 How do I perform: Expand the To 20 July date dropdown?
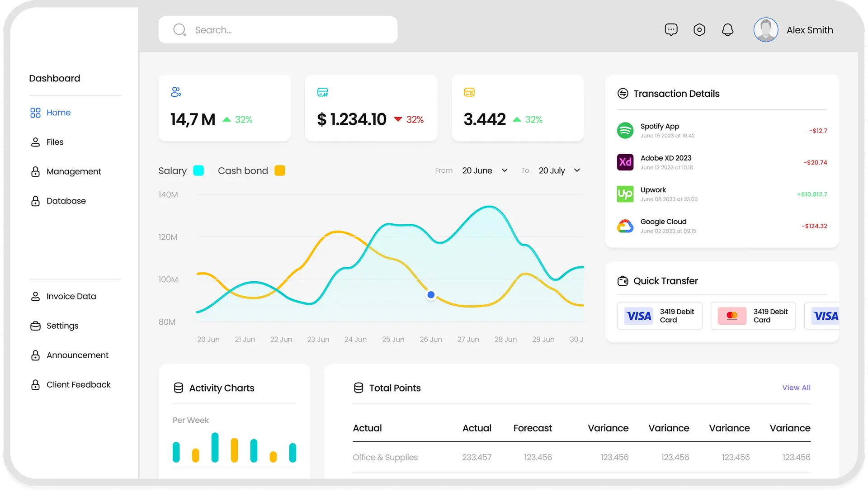pyautogui.click(x=560, y=170)
